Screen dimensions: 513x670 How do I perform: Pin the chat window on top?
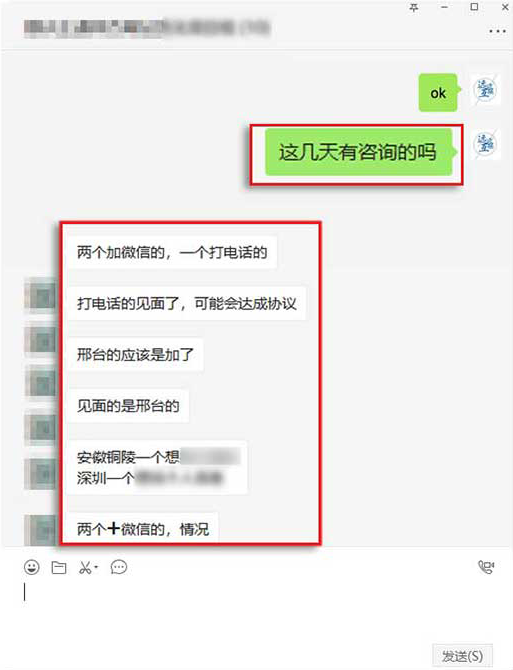[x=414, y=7]
